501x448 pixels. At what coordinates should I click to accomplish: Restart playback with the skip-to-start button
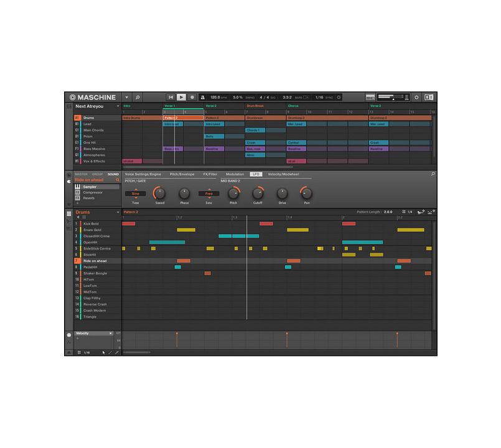coord(170,97)
